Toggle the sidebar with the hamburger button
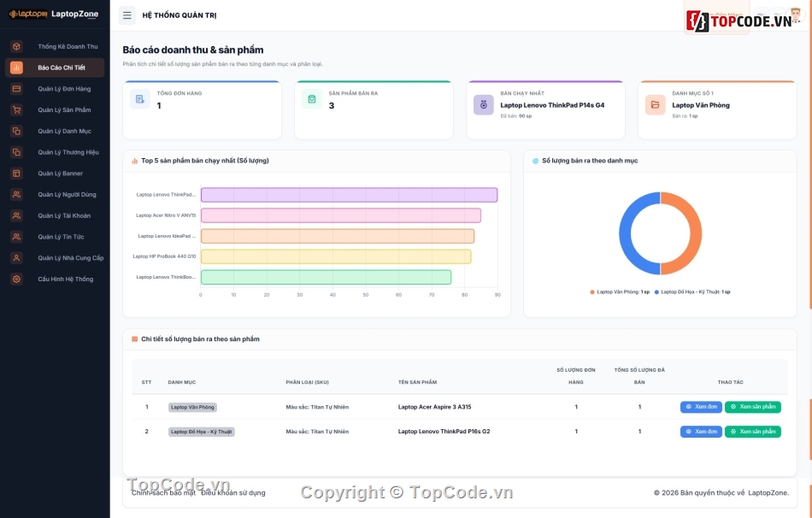812x518 pixels. (127, 15)
